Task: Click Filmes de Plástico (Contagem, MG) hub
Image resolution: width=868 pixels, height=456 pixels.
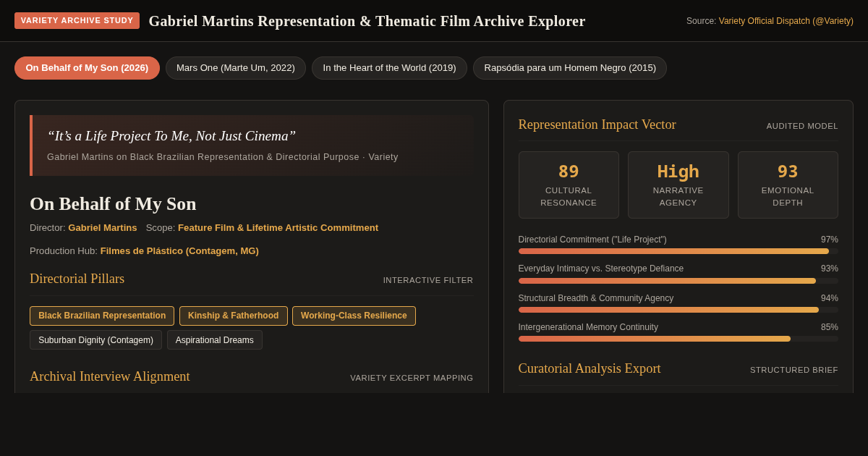Action: (179, 250)
